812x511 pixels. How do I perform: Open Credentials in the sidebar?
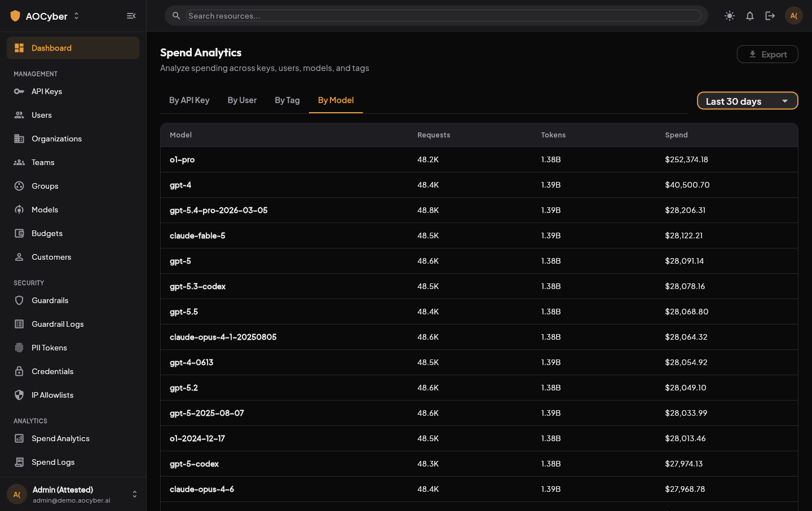[73, 371]
